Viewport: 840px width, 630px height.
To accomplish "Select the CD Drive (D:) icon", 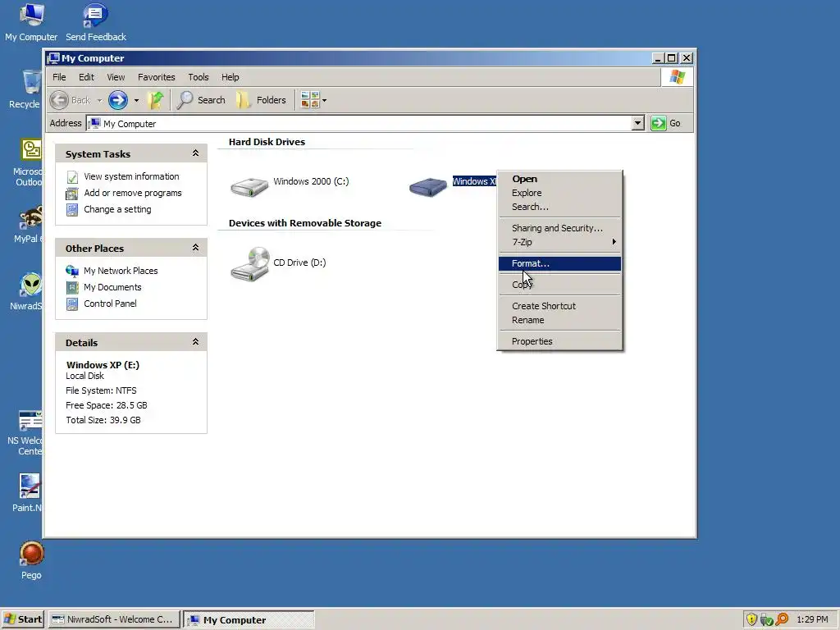I will point(249,263).
